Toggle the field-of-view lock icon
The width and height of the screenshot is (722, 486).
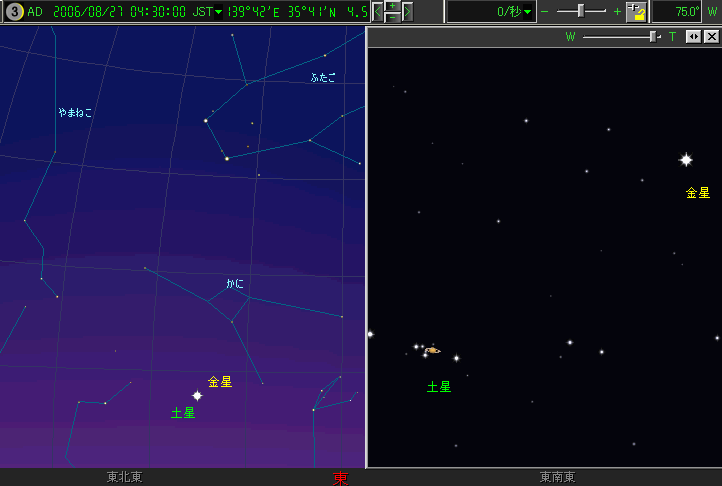pos(636,12)
